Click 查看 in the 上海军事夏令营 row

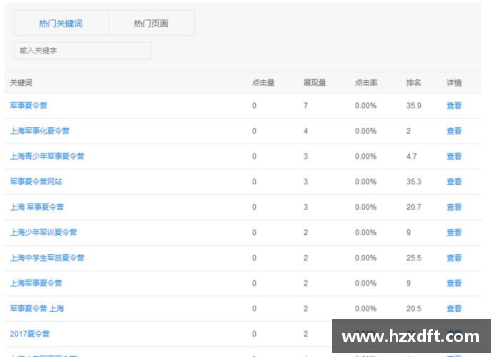tap(454, 283)
